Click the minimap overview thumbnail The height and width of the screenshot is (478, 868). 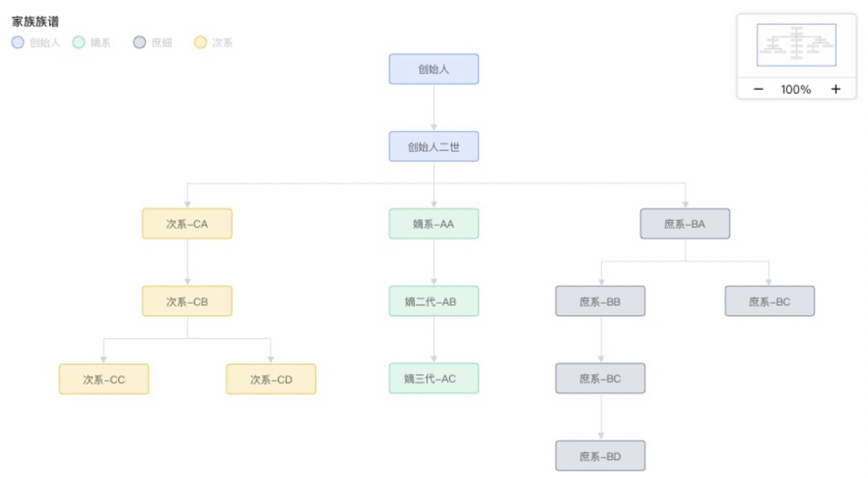pos(796,45)
